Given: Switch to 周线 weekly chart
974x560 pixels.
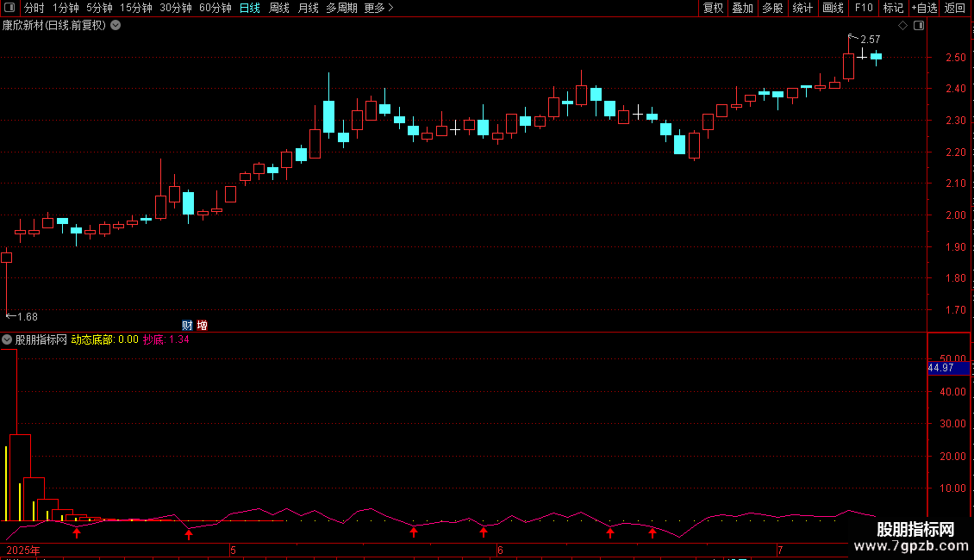Looking at the screenshot, I should [x=279, y=8].
